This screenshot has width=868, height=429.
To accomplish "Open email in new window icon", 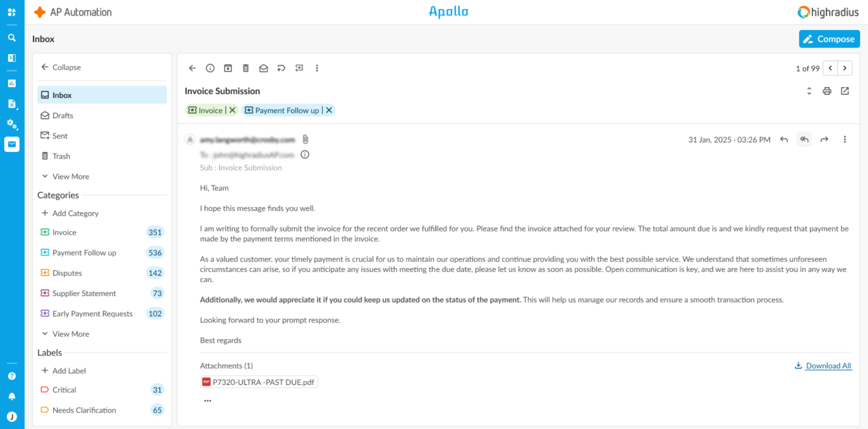I will click(845, 91).
